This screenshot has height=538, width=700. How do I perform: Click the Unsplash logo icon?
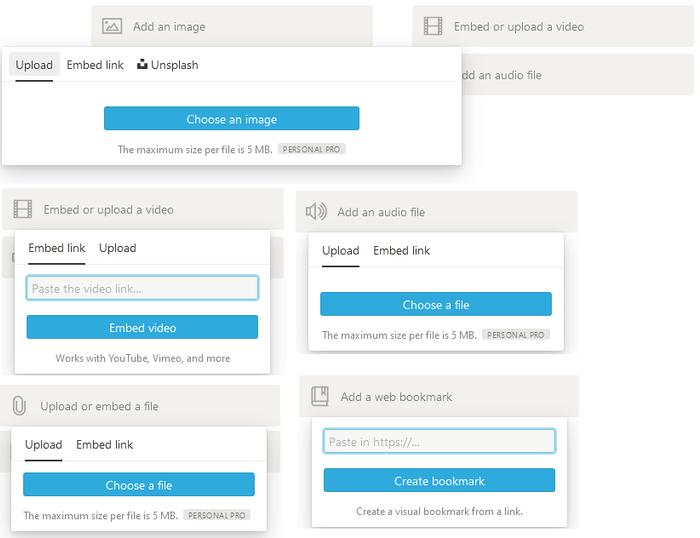click(x=142, y=64)
